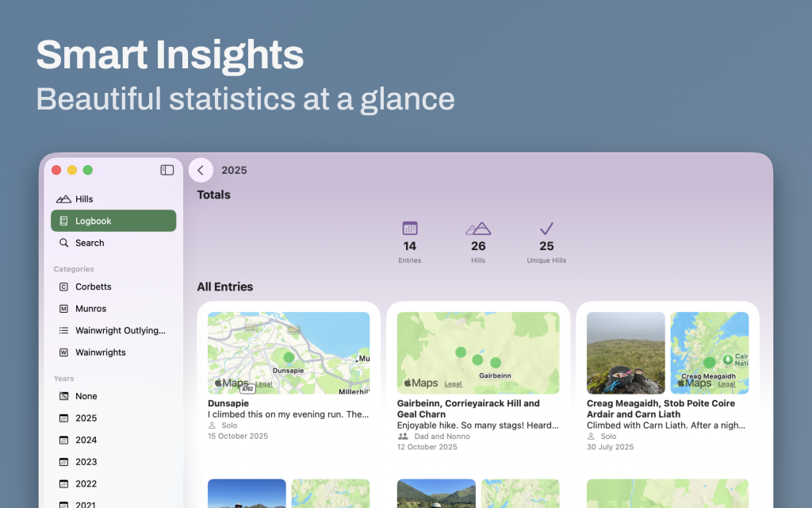The height and width of the screenshot is (508, 812).
Task: Open the Hills section in sidebar
Action: coord(84,199)
